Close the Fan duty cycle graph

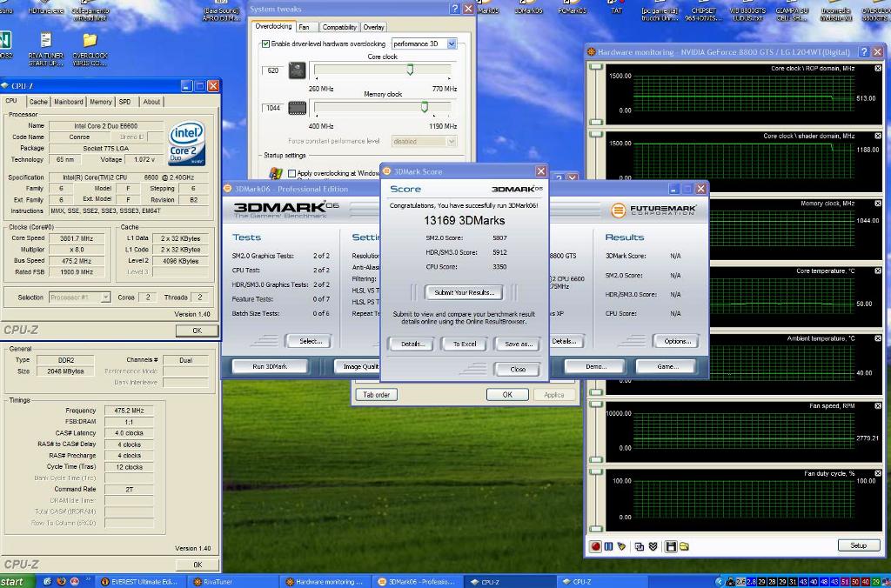point(878,473)
